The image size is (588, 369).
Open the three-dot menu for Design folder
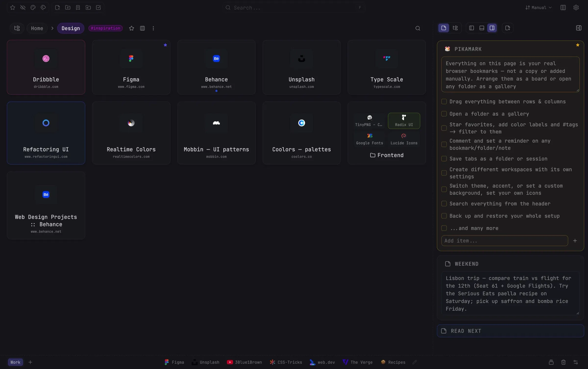point(153,28)
